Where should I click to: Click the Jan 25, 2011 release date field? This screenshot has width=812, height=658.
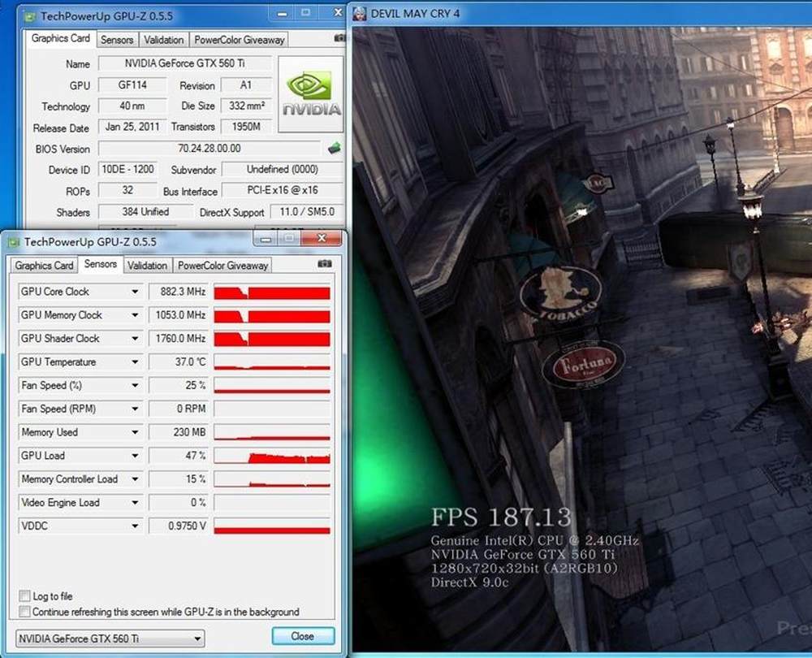pyautogui.click(x=132, y=127)
